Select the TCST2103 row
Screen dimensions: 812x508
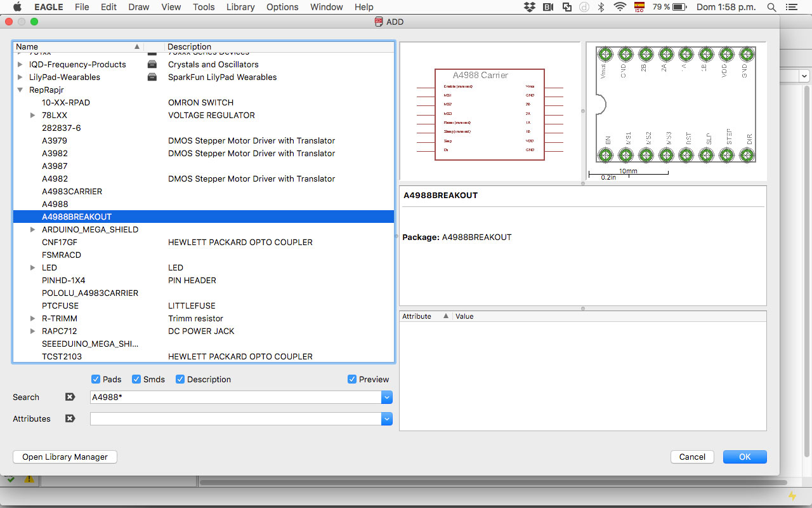[204, 356]
